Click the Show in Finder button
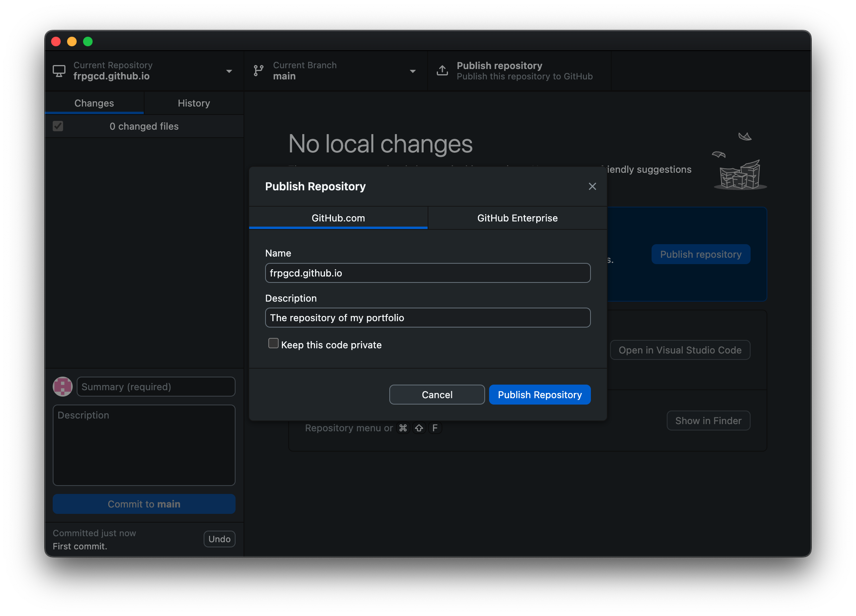Image resolution: width=856 pixels, height=616 pixels. 708,421
